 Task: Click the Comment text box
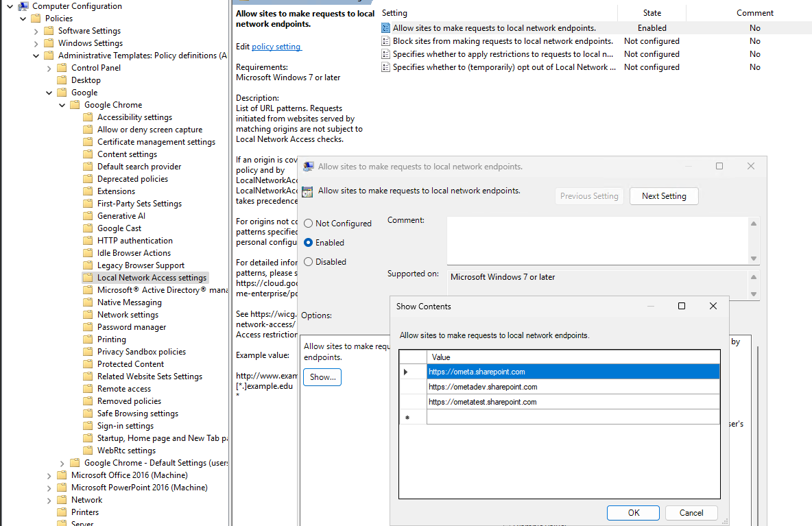(x=597, y=241)
